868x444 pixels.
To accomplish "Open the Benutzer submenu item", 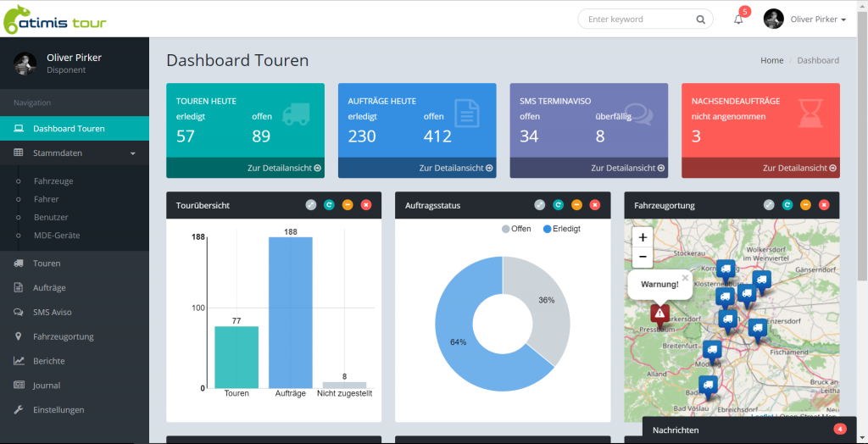I will tap(51, 217).
